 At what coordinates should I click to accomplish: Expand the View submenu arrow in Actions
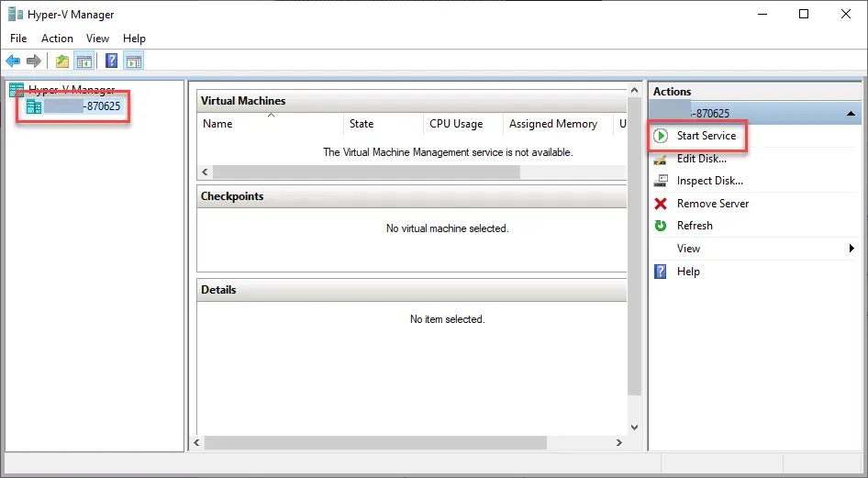click(851, 249)
